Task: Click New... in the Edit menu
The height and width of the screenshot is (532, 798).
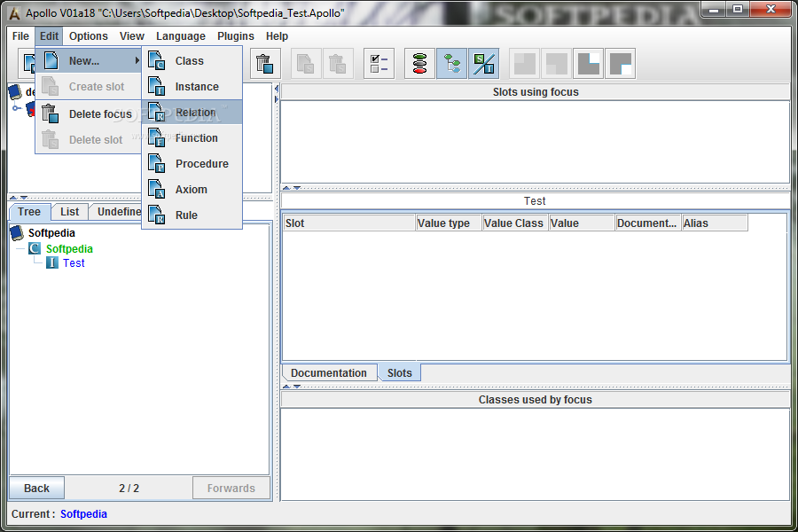Action: pos(89,60)
